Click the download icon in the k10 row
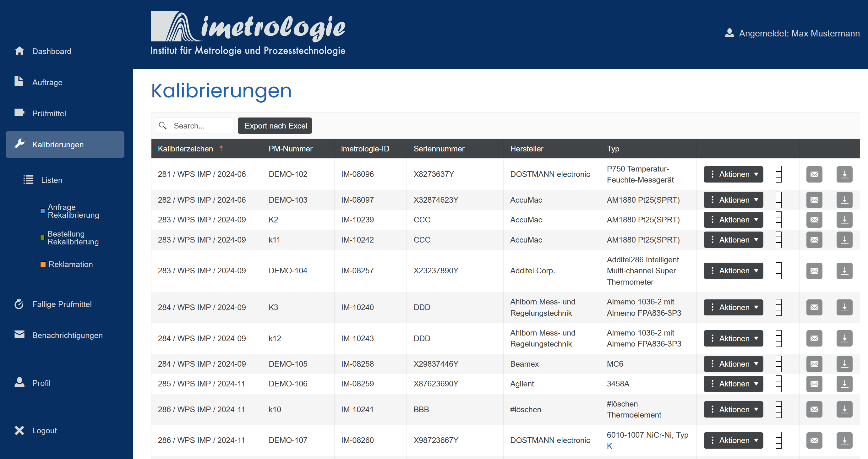868x459 pixels. 844,409
